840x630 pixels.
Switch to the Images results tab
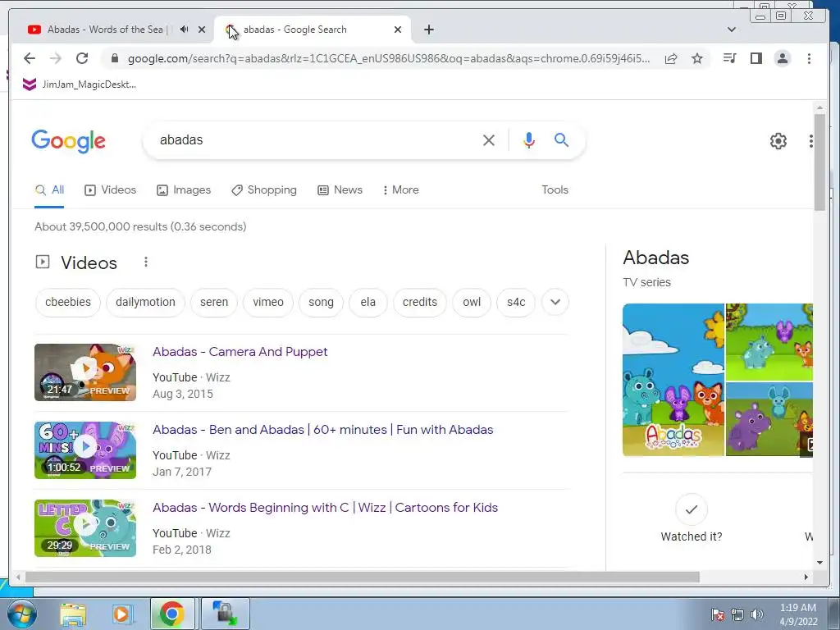point(184,190)
